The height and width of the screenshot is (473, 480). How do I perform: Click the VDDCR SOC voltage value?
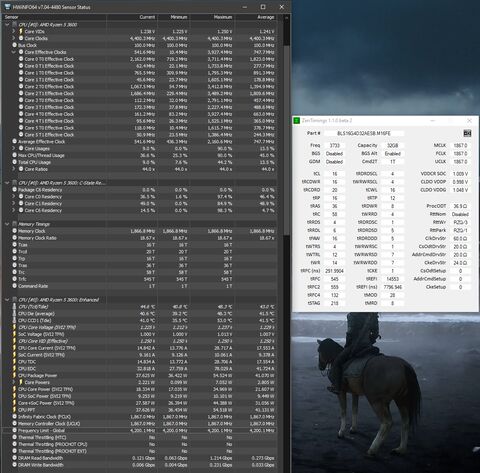point(460,174)
